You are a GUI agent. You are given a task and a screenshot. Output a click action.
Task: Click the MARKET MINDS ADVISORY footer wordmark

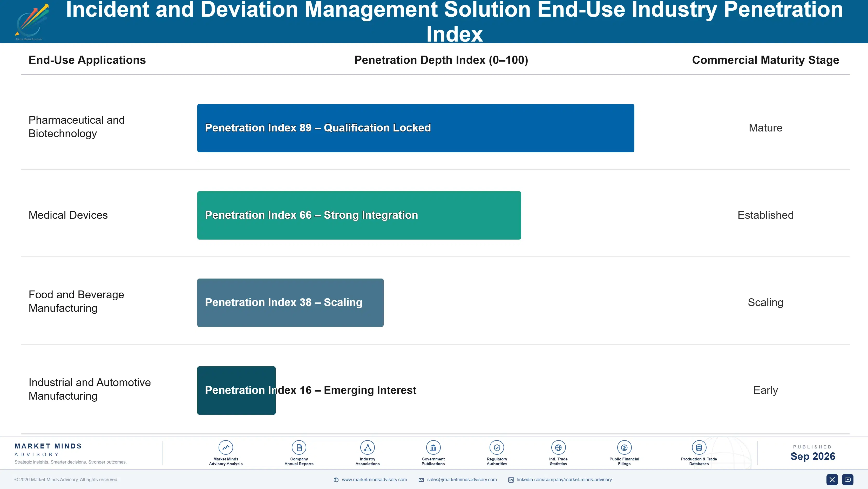coord(48,450)
